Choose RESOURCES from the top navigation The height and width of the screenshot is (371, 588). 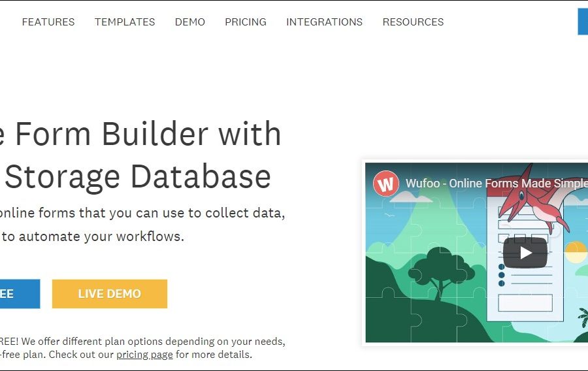click(413, 22)
